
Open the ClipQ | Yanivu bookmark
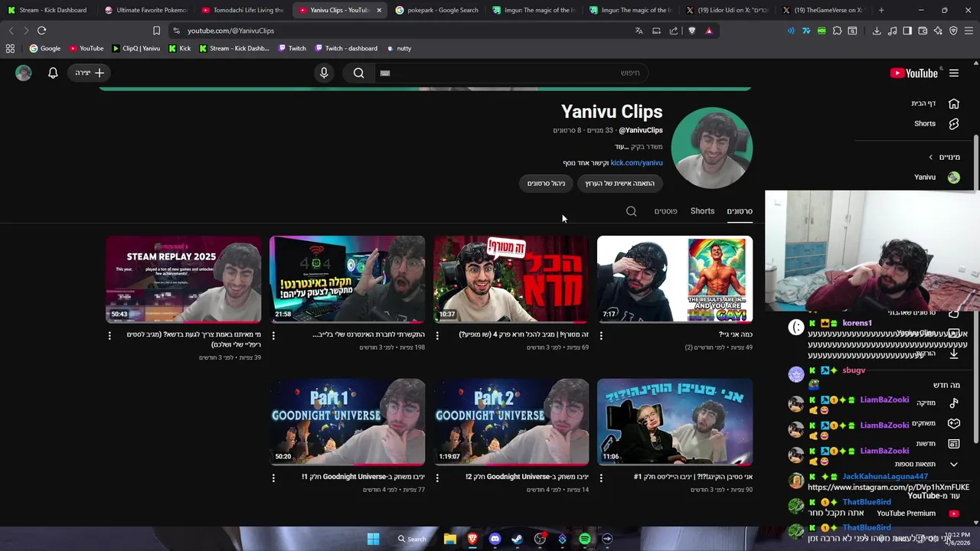click(136, 48)
